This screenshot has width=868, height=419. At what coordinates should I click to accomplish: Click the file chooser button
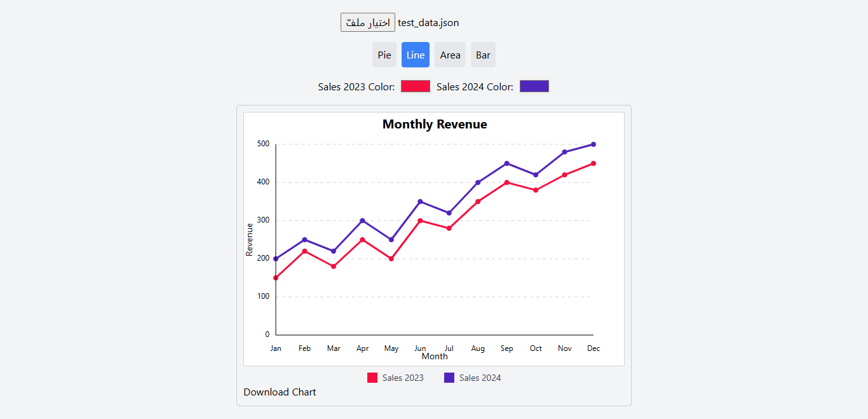(x=367, y=22)
